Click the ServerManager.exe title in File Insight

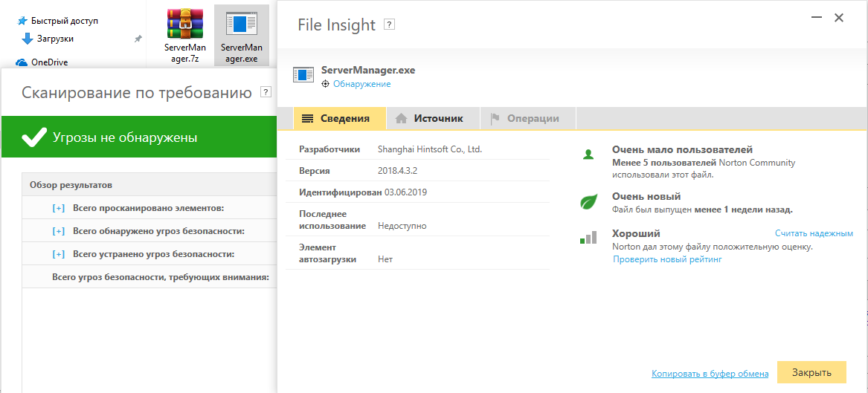[x=368, y=71]
